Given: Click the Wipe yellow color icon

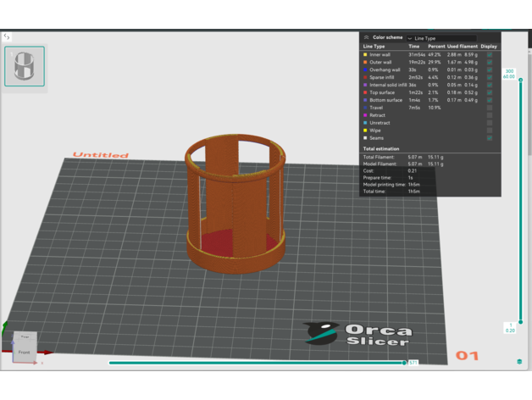Looking at the screenshot, I should tap(365, 131).
